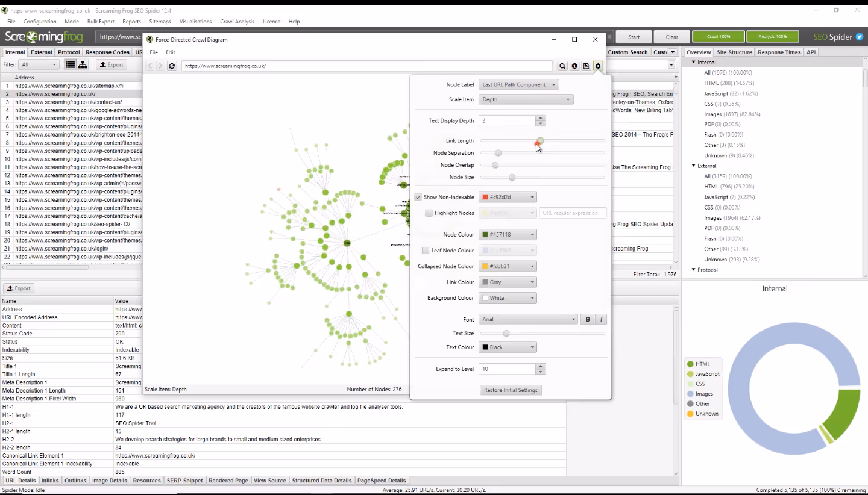Refresh the crawl diagram with reload icon
Viewport: 868px width, 495px height.
[172, 66]
